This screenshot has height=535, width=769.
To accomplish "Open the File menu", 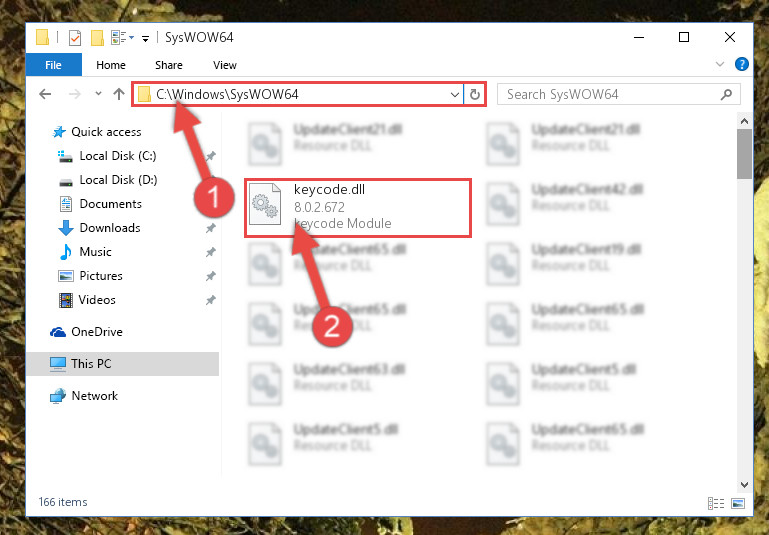I will coord(53,65).
